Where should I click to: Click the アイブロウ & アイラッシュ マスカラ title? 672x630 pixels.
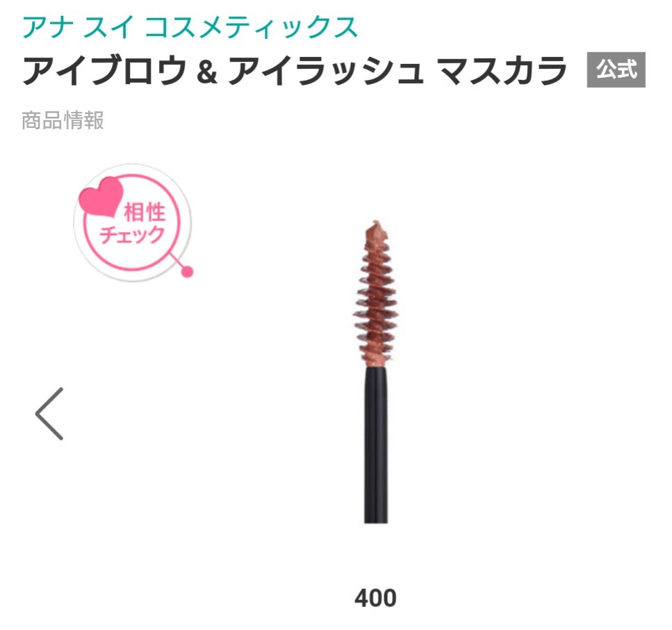pos(295,70)
